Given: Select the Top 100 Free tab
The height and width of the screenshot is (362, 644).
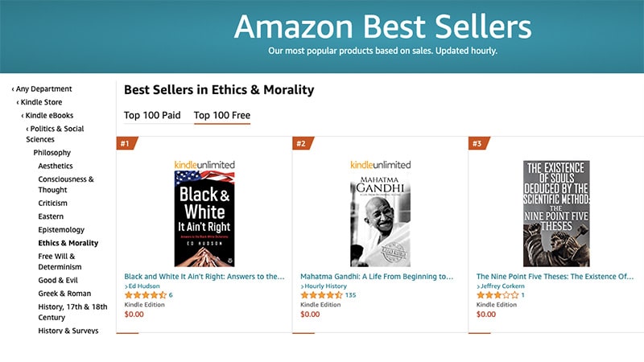Looking at the screenshot, I should click(222, 115).
